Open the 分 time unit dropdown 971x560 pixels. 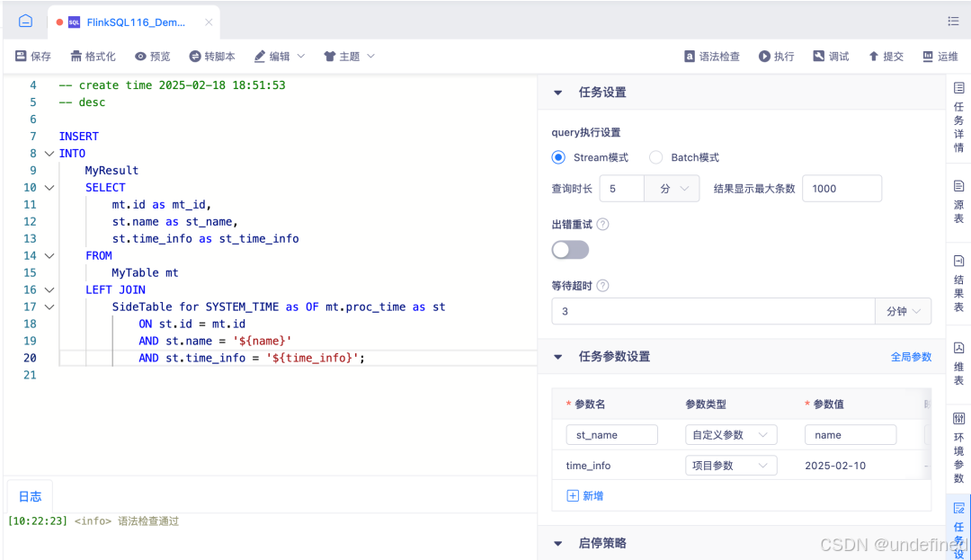point(672,189)
